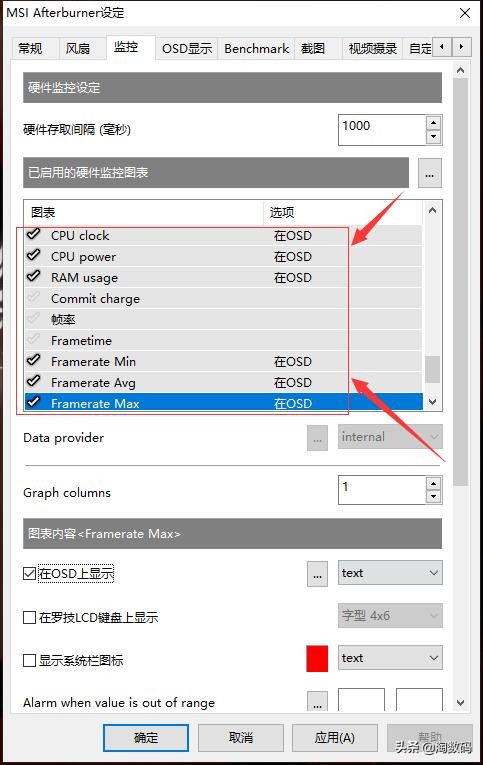
Task: Click the 图表 column header
Action: 144,212
